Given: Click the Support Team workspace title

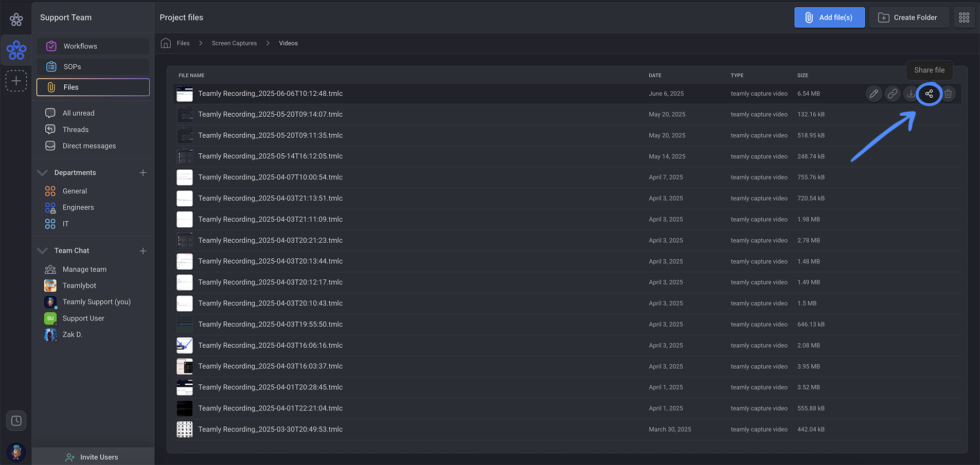Looking at the screenshot, I should [x=66, y=17].
